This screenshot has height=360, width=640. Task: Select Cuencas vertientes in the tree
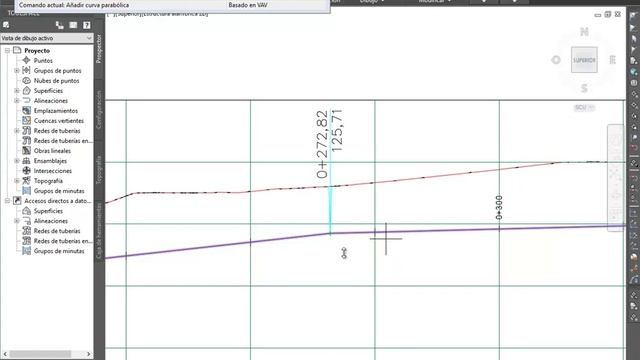[x=59, y=121]
